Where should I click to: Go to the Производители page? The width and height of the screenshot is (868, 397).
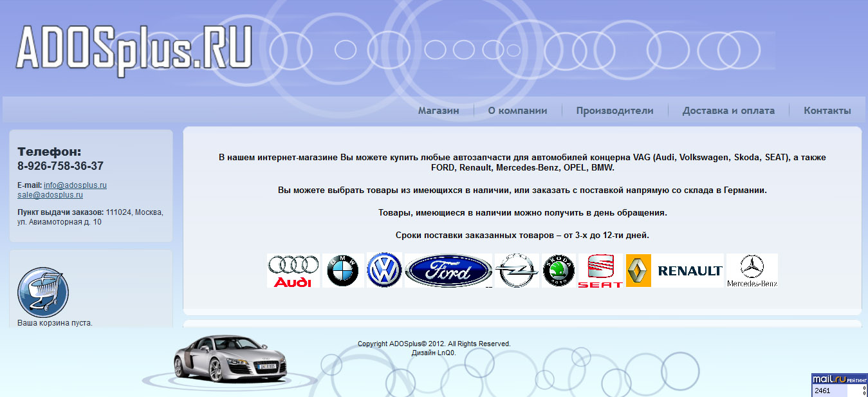click(x=614, y=110)
